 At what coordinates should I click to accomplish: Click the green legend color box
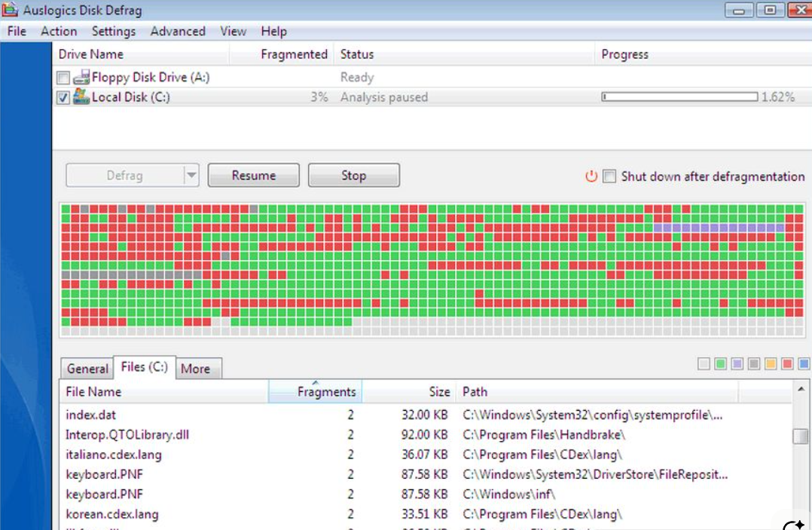pos(720,363)
